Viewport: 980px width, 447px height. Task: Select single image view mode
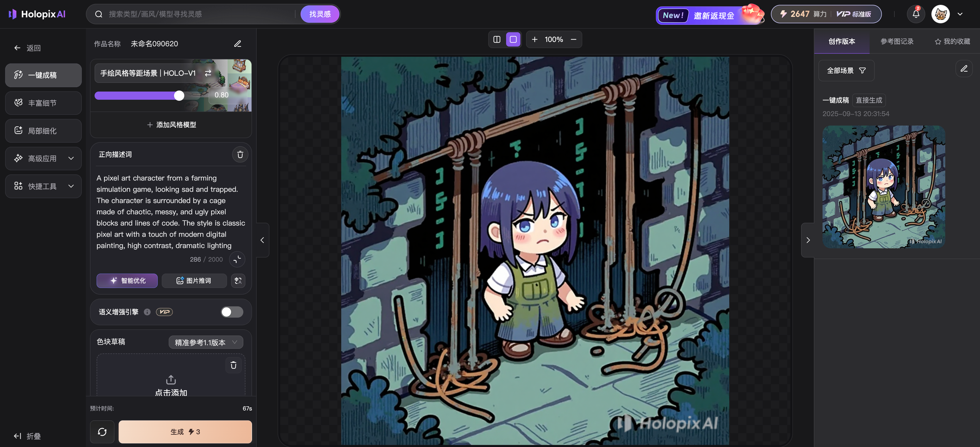point(513,40)
